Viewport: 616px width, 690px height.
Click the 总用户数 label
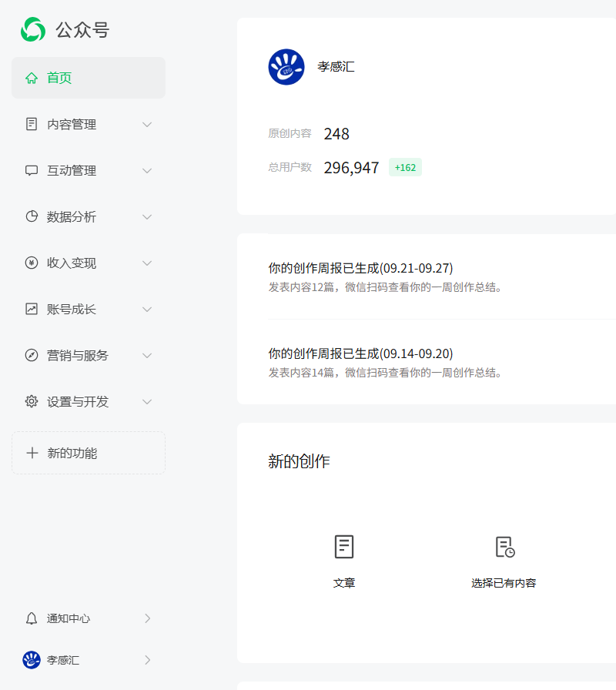tap(290, 167)
